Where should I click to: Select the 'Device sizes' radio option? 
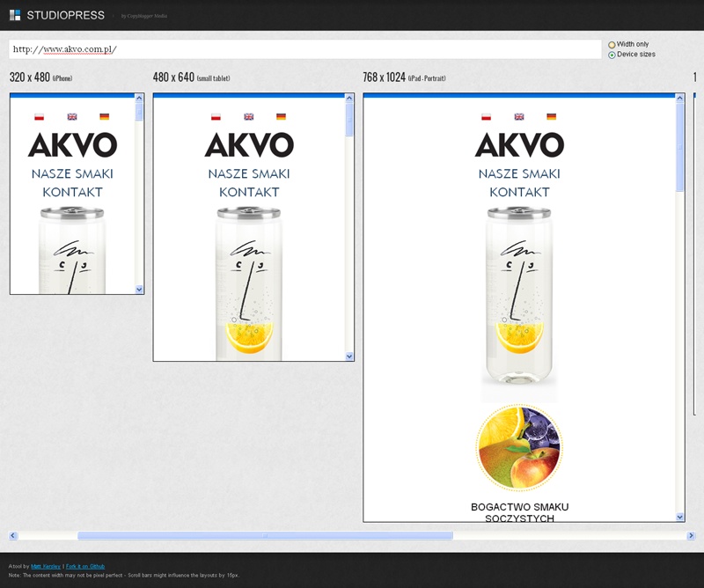(612, 55)
